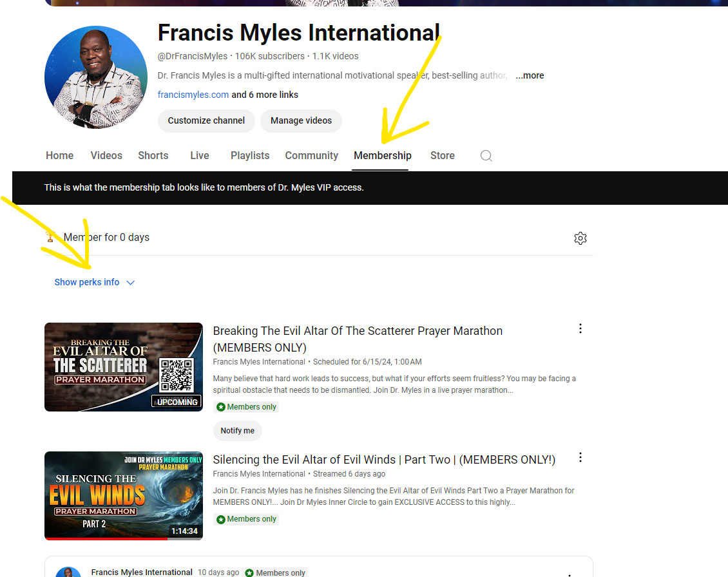The height and width of the screenshot is (577, 728).
Task: Click Members only badge on Evil Winds video
Action: click(x=246, y=519)
